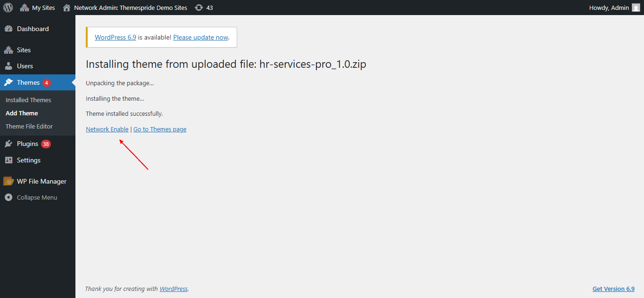
Task: Open the Howdy, Admin user menu
Action: click(x=608, y=7)
